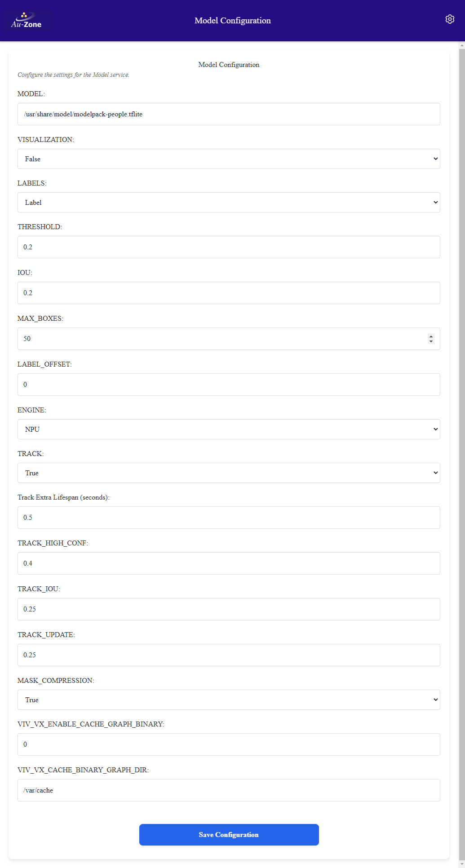Open the LABELS dropdown showing Label

[x=229, y=202]
